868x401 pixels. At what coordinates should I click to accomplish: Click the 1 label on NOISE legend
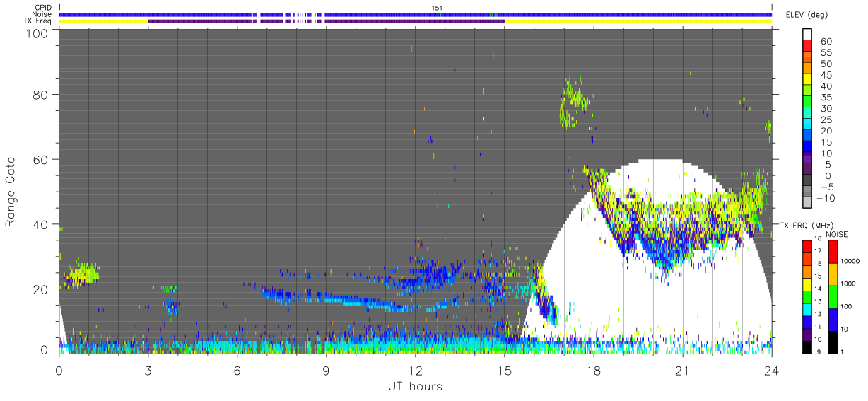click(843, 351)
